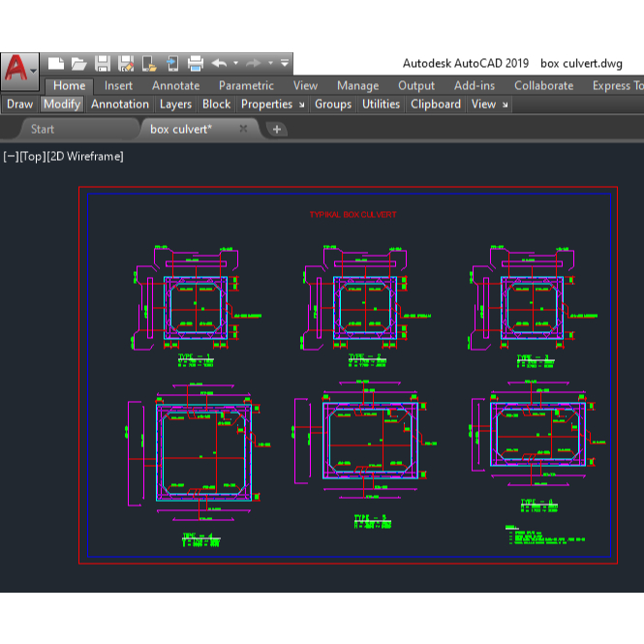This screenshot has height=644, width=644.
Task: Open the Output ribbon tab
Action: (x=416, y=86)
